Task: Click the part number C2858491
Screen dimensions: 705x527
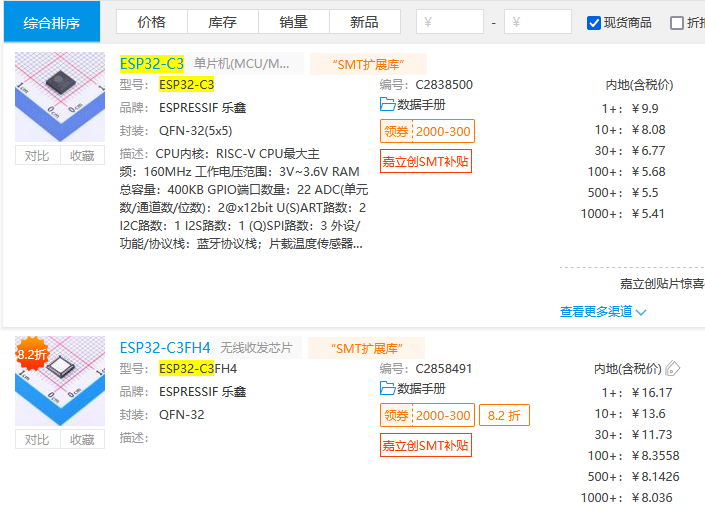Action: [x=444, y=368]
